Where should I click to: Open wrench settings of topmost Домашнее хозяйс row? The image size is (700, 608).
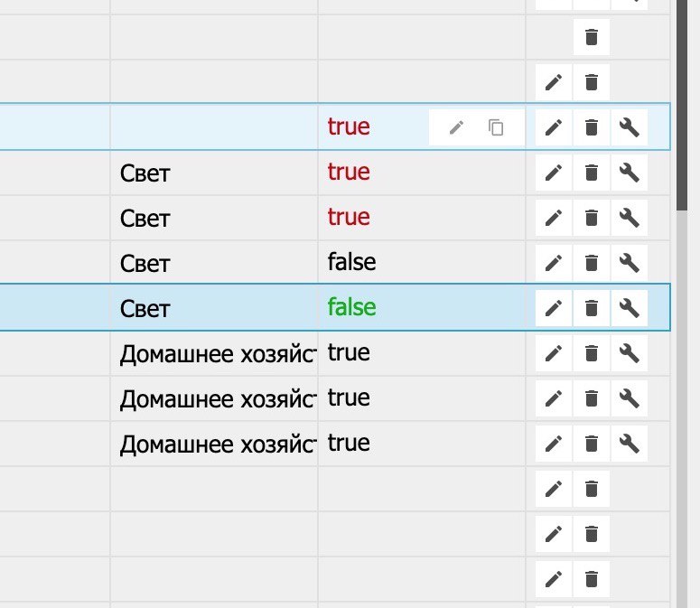(x=629, y=353)
